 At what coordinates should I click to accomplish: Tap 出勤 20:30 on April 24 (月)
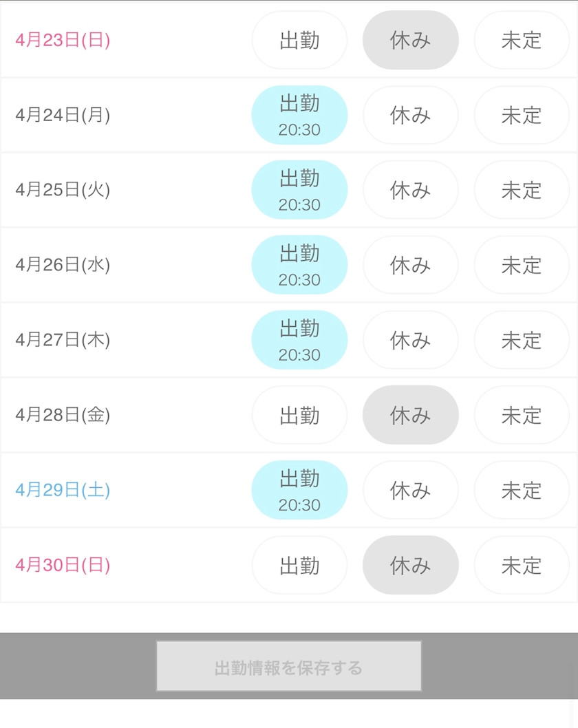coord(299,116)
